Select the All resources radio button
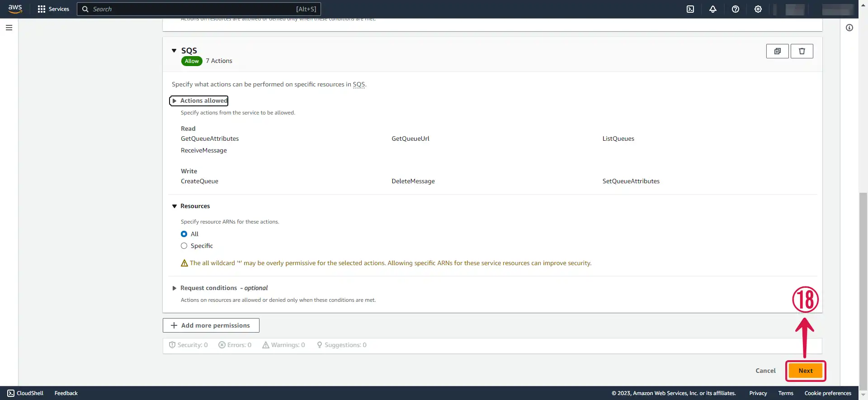This screenshot has height=400, width=868. (x=184, y=234)
